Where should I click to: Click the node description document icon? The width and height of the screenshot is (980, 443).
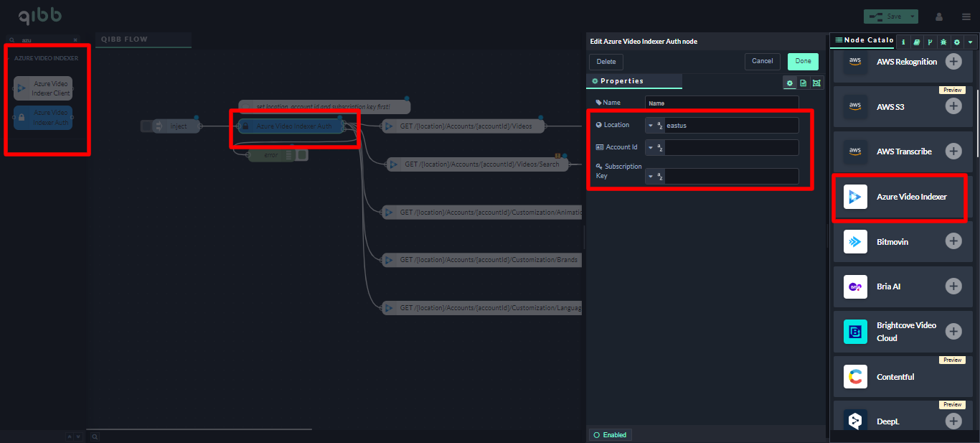pos(803,83)
